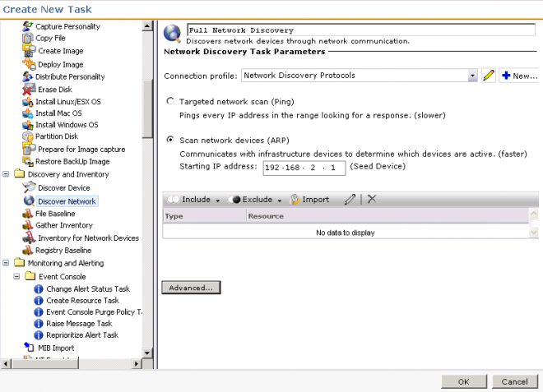The image size is (543, 392).
Task: Select Event Console Purge Policy task
Action: 94,312
